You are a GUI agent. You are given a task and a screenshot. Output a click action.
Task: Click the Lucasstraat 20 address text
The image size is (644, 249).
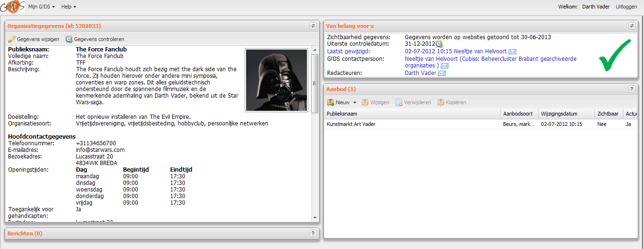tap(94, 157)
